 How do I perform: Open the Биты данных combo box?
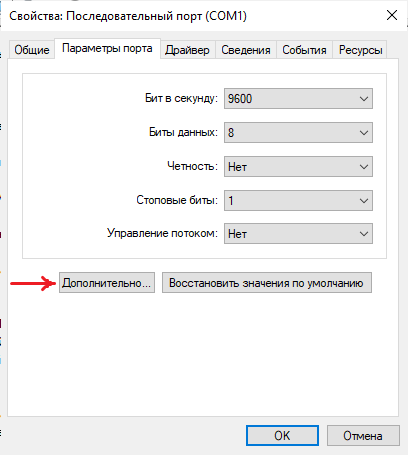pyautogui.click(x=298, y=133)
